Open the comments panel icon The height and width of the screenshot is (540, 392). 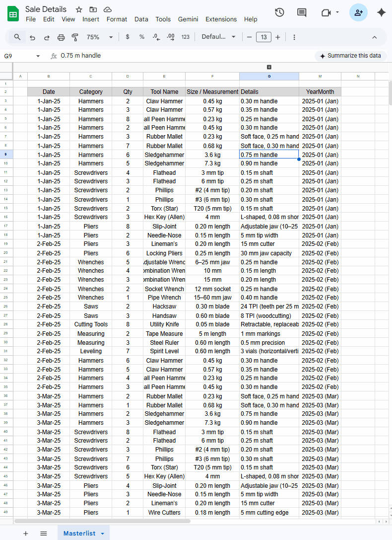302,12
